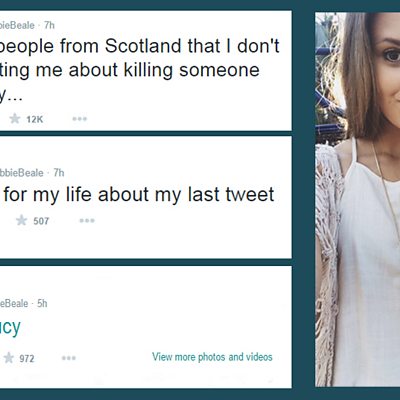
Task: Open the more menu beside 507
Action: click(87, 220)
